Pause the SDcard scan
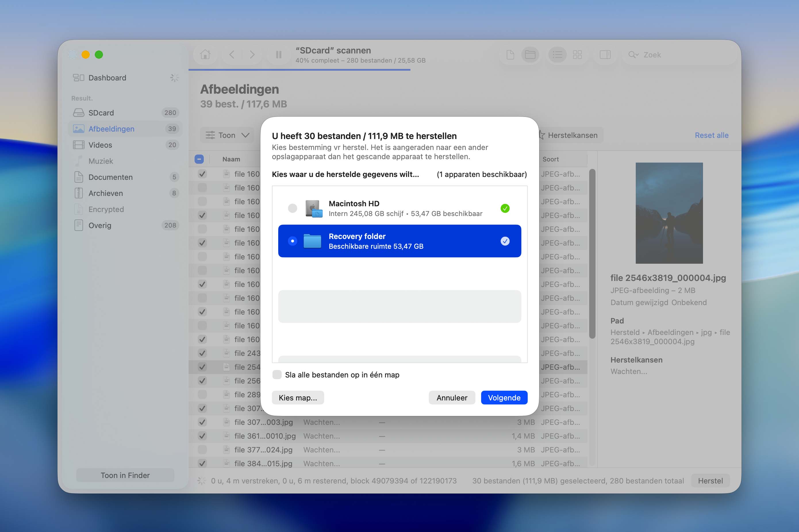 point(278,54)
